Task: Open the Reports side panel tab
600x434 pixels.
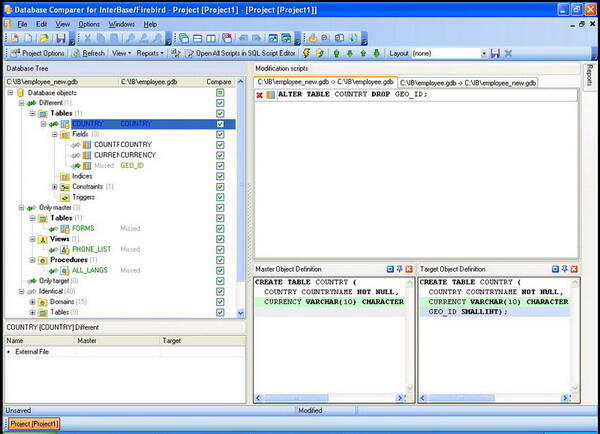Action: (590, 76)
